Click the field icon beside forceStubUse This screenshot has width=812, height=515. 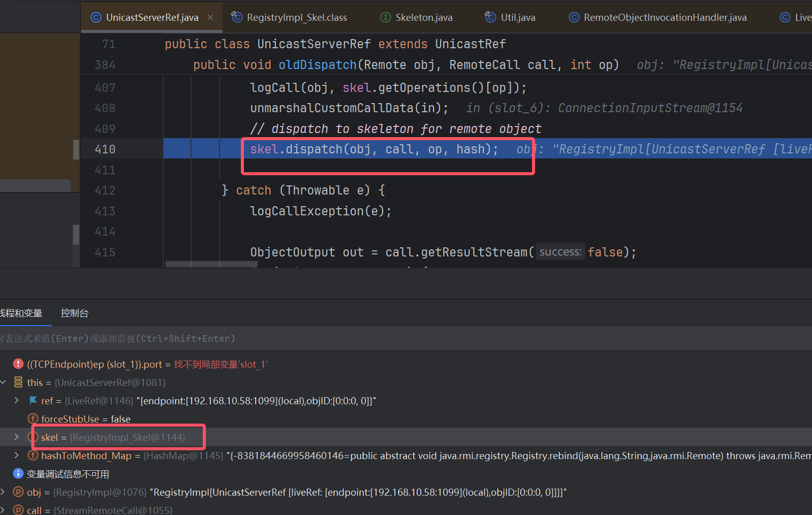coord(33,419)
